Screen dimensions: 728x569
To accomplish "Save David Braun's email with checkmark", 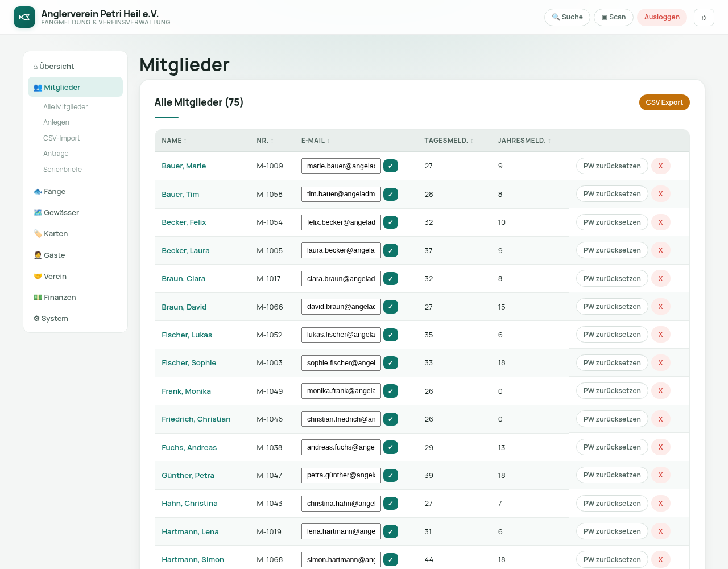I will [x=391, y=307].
